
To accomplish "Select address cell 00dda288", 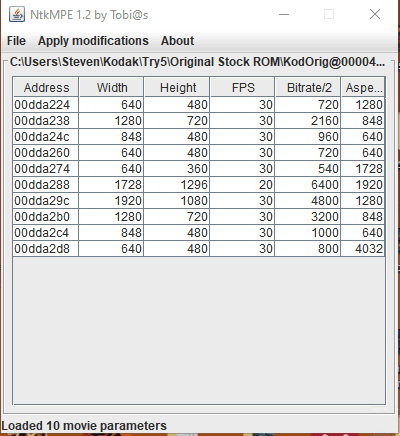I will click(46, 185).
